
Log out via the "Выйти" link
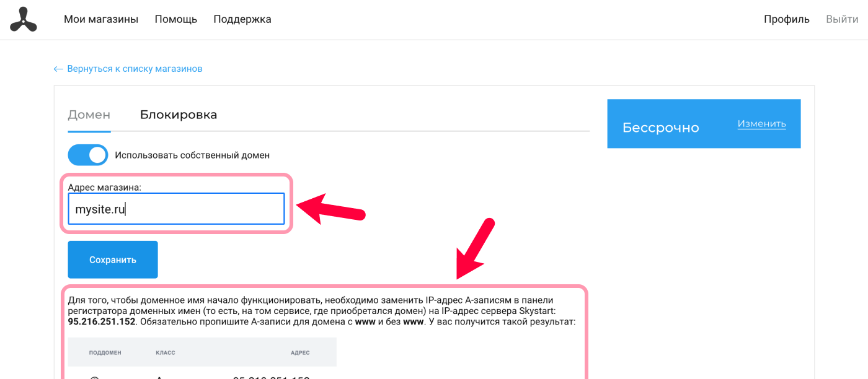click(x=842, y=19)
